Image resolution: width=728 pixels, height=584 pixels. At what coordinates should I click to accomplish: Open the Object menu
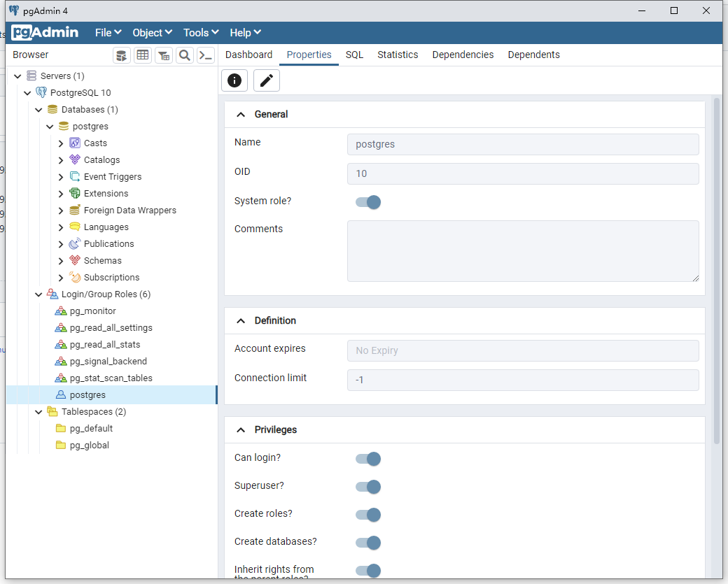(x=153, y=32)
